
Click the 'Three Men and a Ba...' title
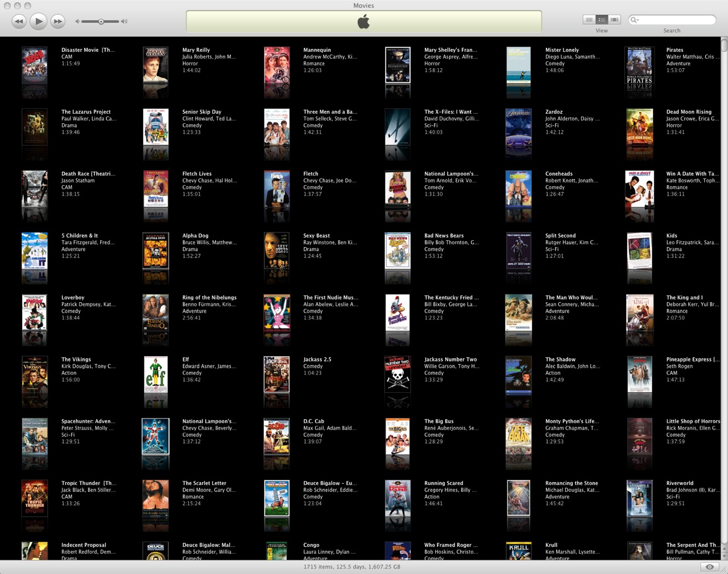pos(330,112)
